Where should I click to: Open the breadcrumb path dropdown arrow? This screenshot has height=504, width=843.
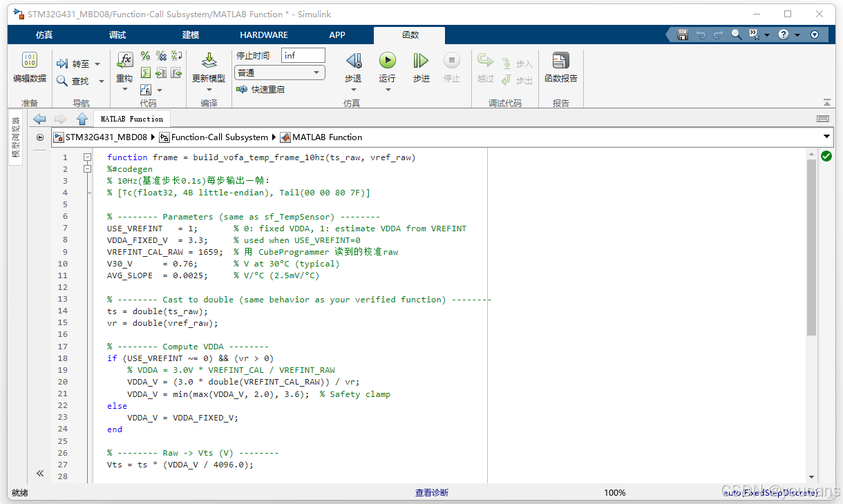pyautogui.click(x=827, y=137)
